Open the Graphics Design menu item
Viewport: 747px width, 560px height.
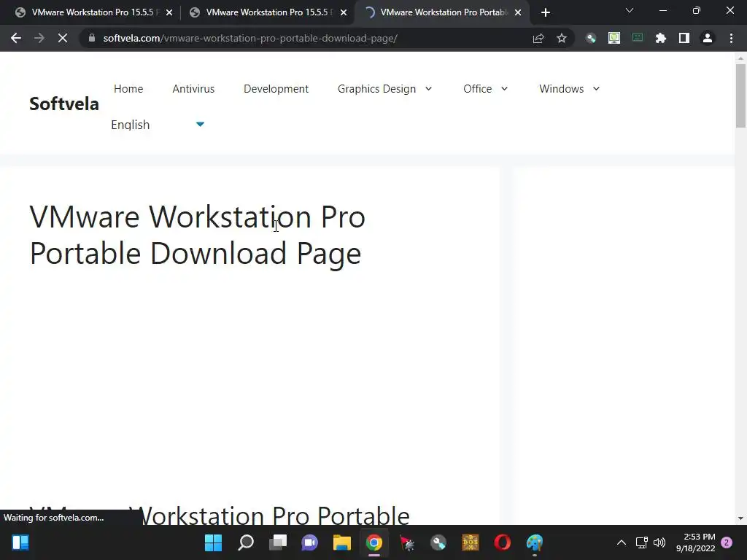pos(376,89)
